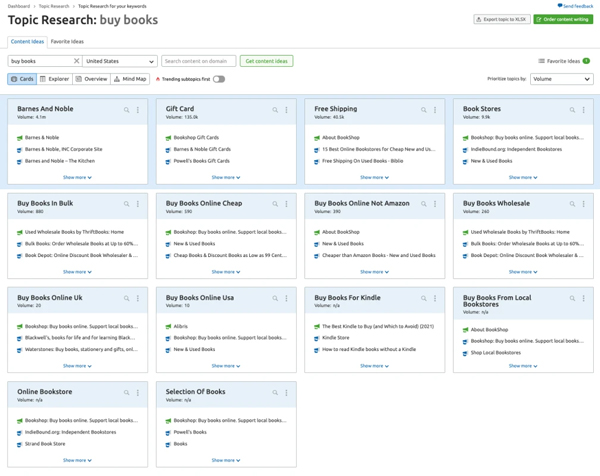600x476 pixels.
Task: Expand Show more on Book Stores card
Action: (x=523, y=177)
